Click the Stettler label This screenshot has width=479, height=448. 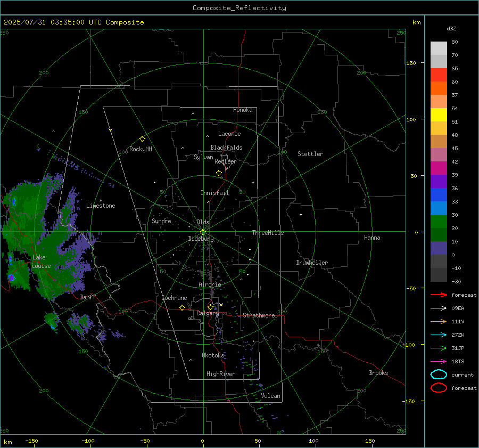pos(310,154)
